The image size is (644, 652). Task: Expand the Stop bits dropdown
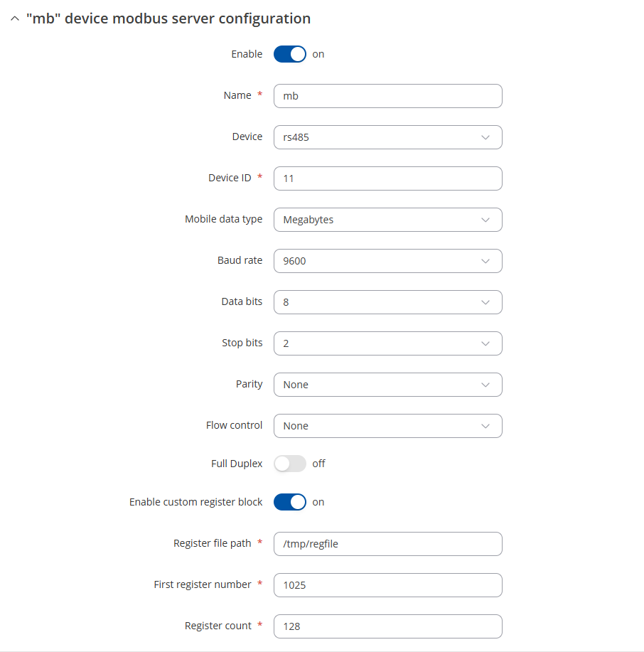(x=387, y=343)
